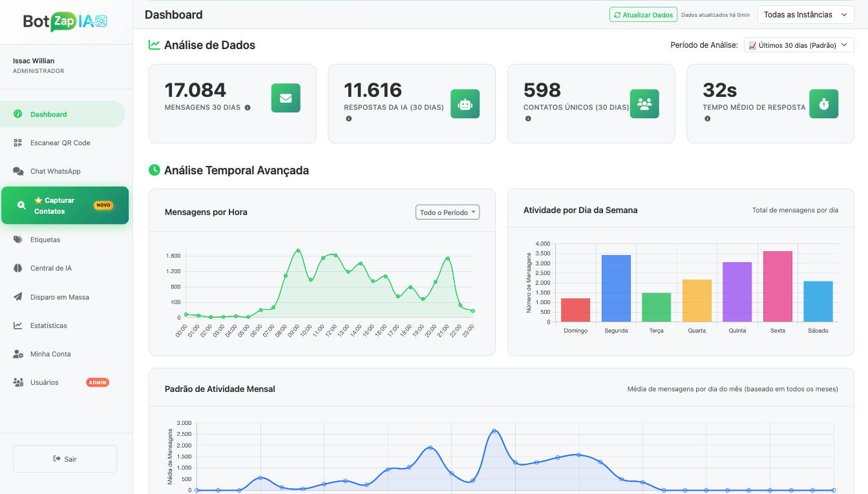This screenshot has height=494, width=868.
Task: Expand the Todo o Período filter on Mensagens por Hora
Action: click(x=447, y=212)
